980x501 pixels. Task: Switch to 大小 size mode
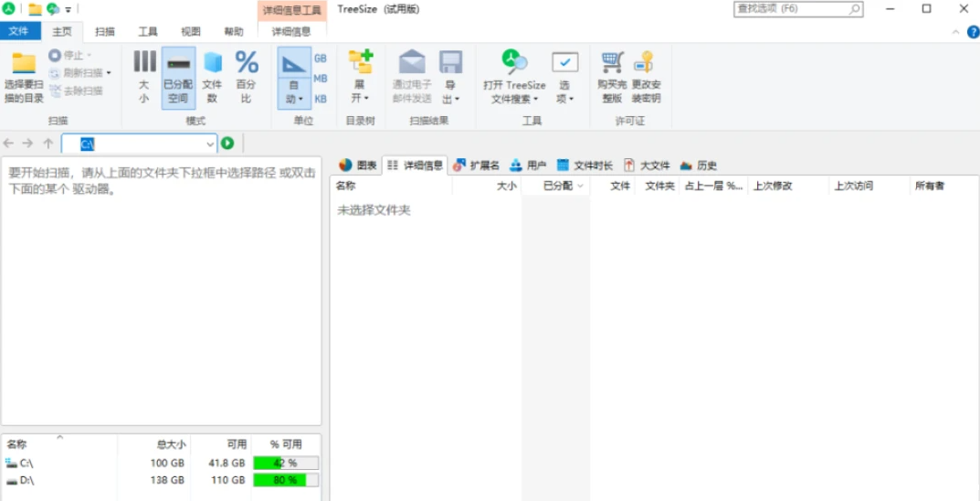(x=144, y=78)
